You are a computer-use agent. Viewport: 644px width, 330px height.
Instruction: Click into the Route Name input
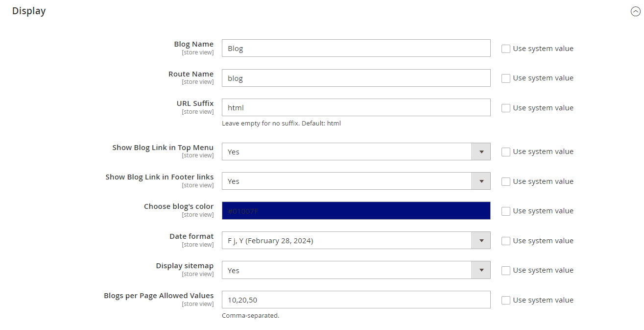(356, 78)
